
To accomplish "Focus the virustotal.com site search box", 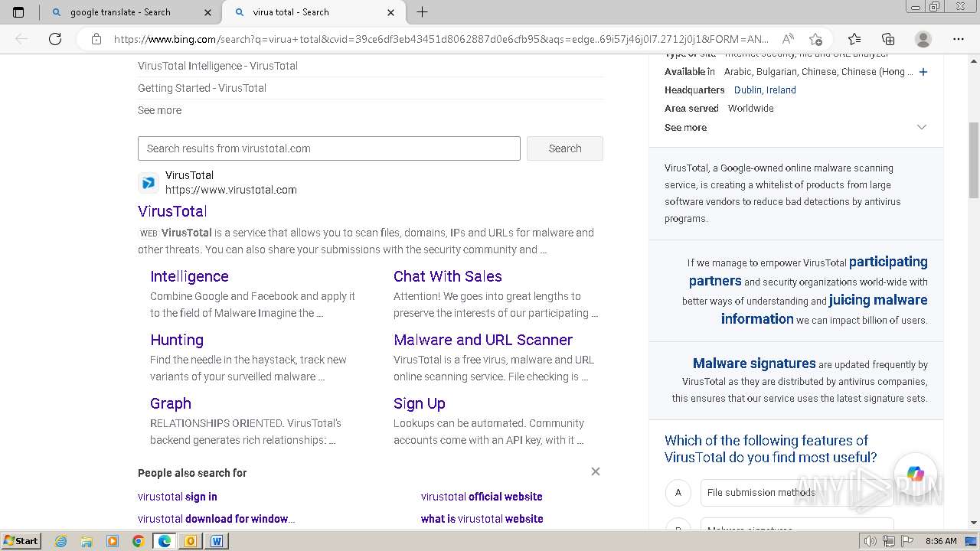I will (329, 148).
